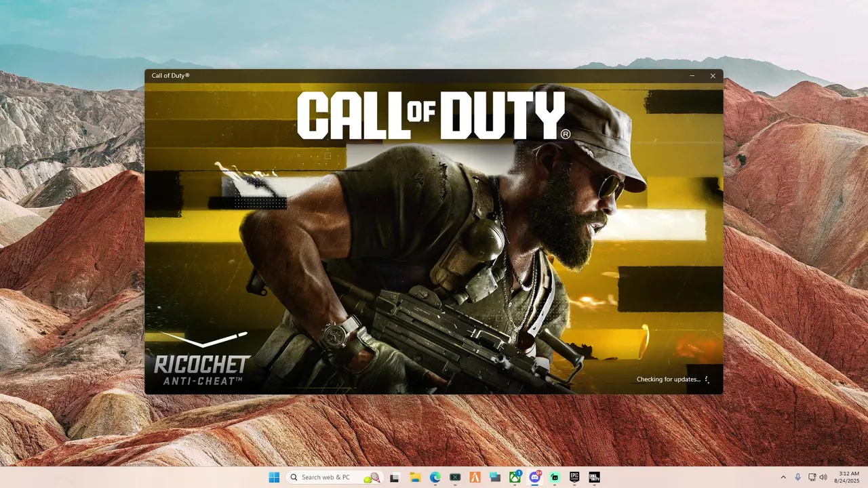868x488 pixels.
Task: Click the Search web & PC box
Action: pos(335,477)
